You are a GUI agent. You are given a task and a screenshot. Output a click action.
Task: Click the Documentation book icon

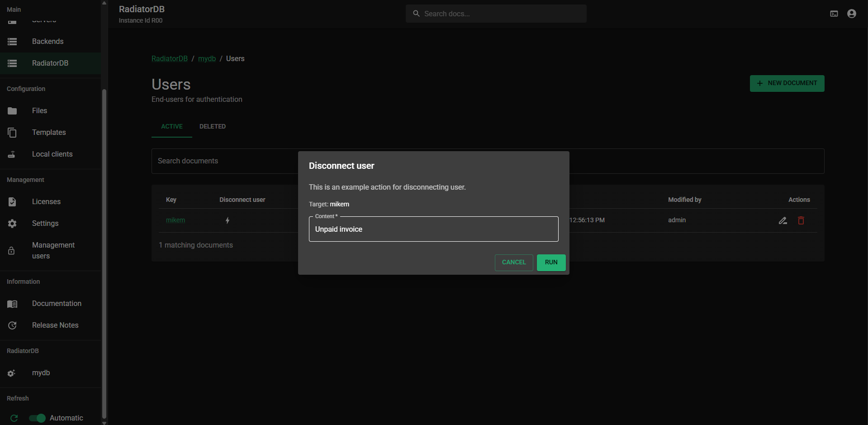tap(12, 304)
